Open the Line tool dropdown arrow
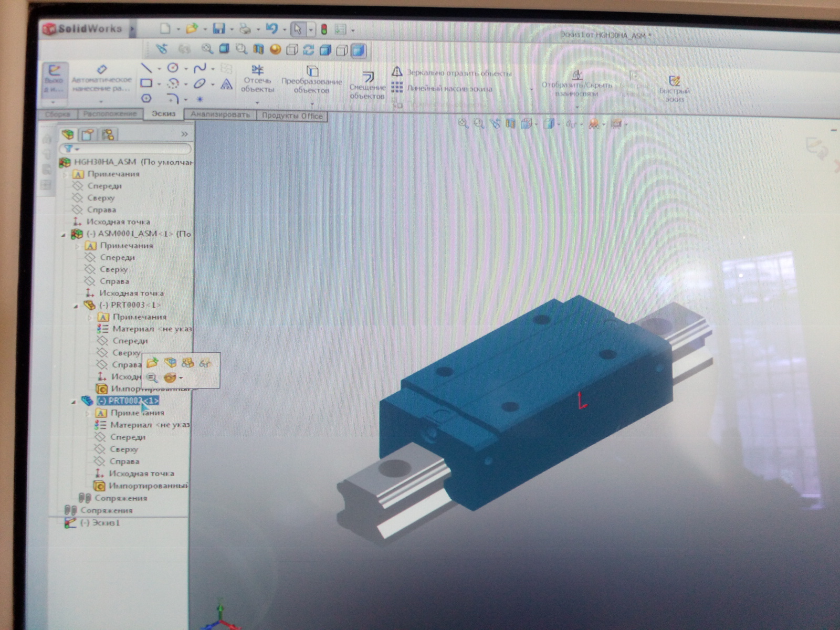The width and height of the screenshot is (840, 630). tap(159, 69)
